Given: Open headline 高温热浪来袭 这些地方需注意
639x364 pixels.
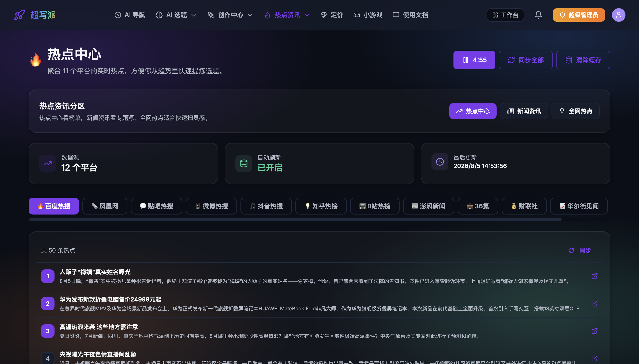Looking at the screenshot, I should point(99,327).
